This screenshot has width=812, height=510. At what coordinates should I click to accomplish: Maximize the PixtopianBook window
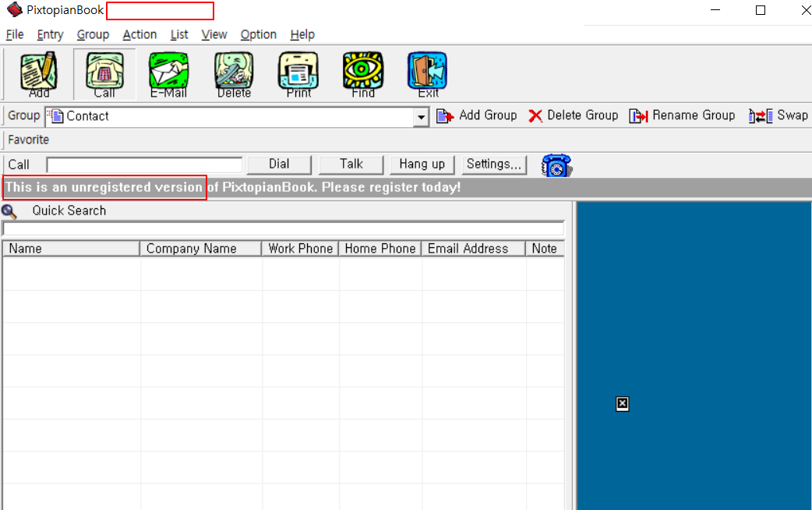click(x=761, y=10)
